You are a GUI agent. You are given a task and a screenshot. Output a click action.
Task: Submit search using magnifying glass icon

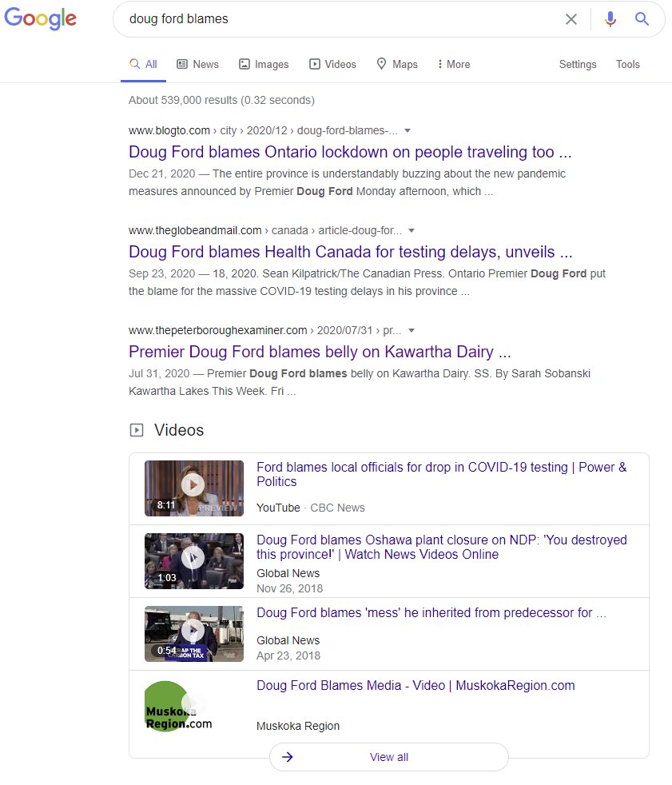[x=642, y=19]
